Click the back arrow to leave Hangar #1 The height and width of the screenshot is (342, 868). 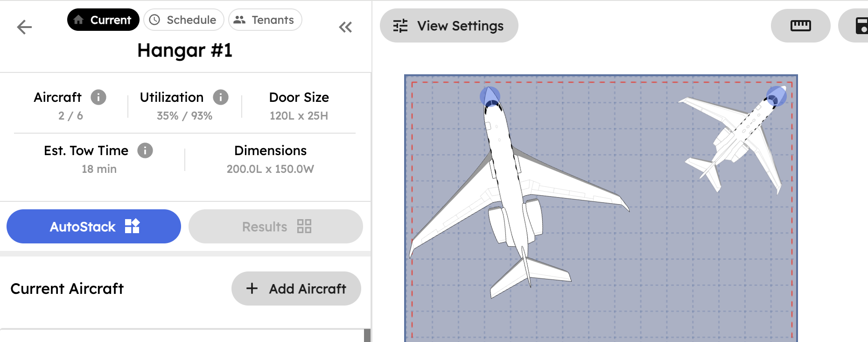(24, 27)
